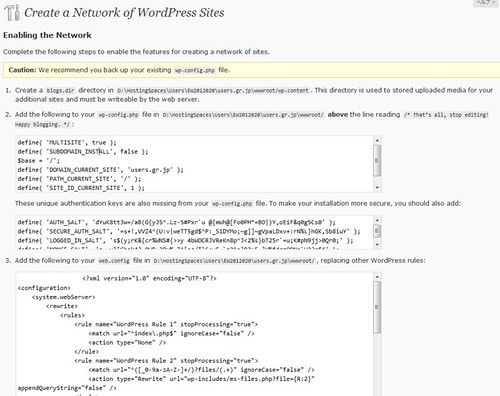Click the wwwroot path in step 2

pos(243,115)
